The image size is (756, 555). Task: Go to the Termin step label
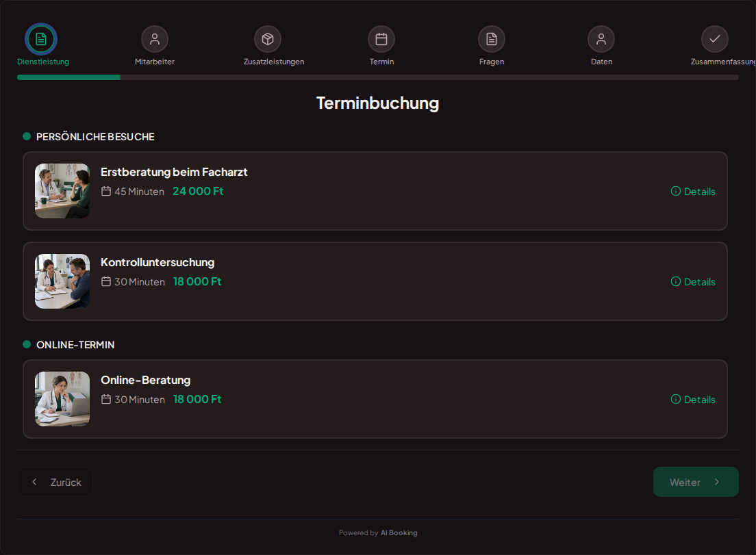click(x=382, y=62)
